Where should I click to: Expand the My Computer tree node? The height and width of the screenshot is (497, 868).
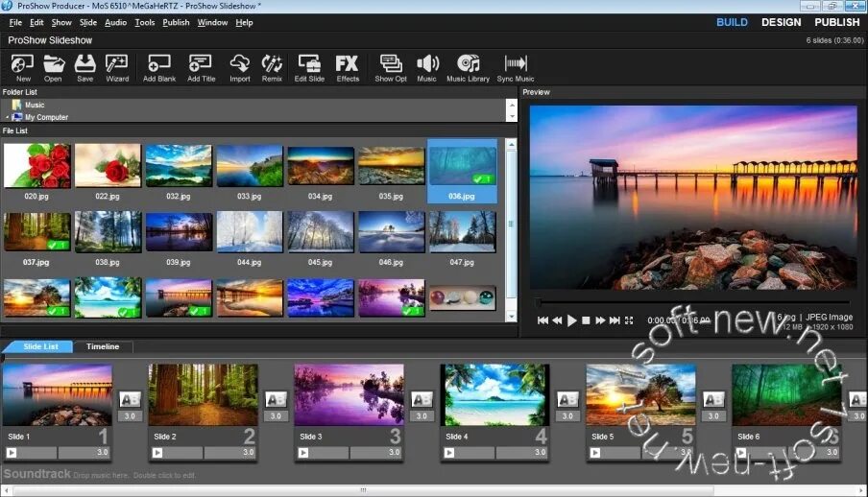[x=7, y=117]
